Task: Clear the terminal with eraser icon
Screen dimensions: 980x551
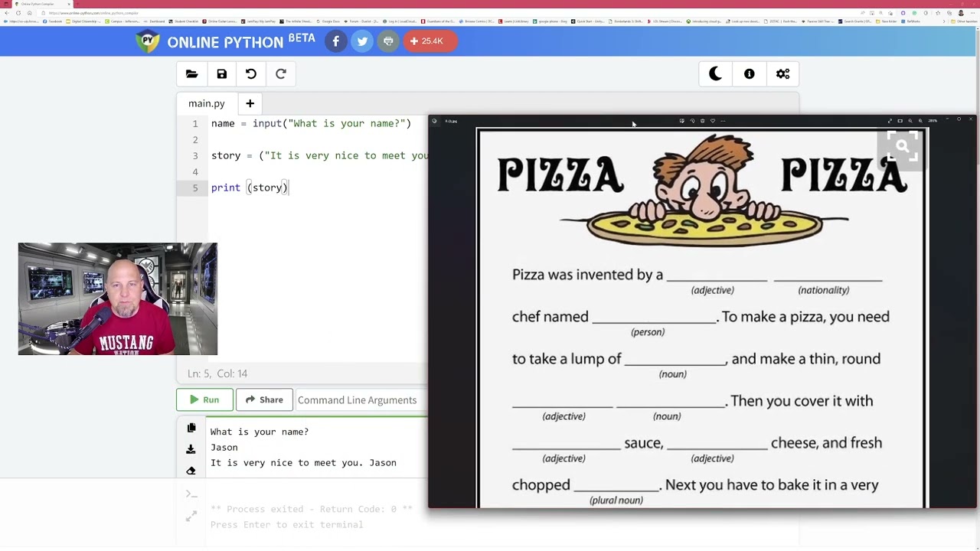Action: click(191, 471)
